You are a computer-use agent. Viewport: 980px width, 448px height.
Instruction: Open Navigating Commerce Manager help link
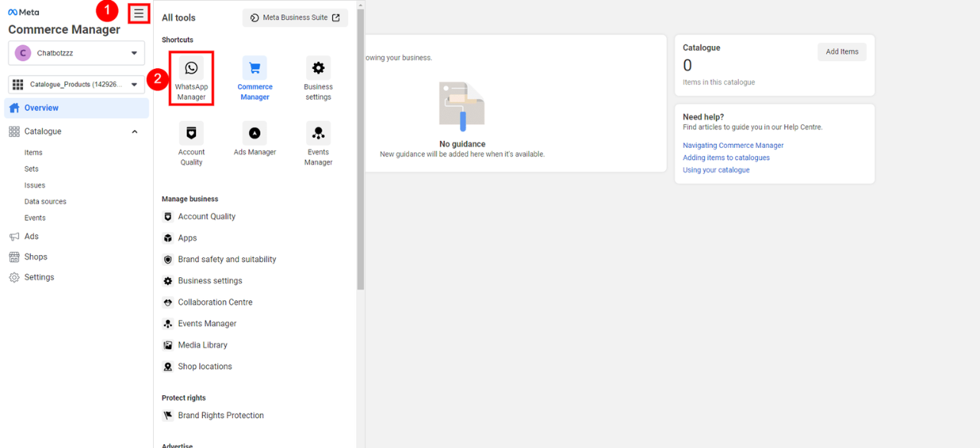[733, 146]
